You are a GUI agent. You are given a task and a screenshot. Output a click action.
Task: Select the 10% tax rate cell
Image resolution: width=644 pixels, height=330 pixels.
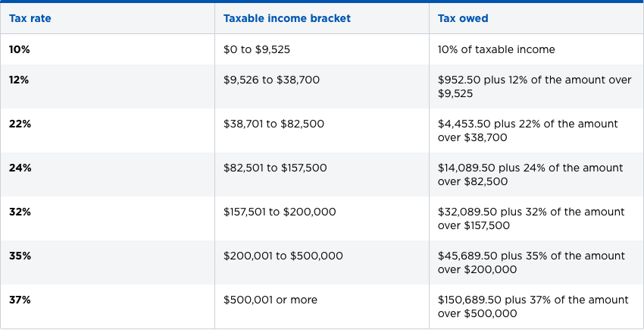19,49
